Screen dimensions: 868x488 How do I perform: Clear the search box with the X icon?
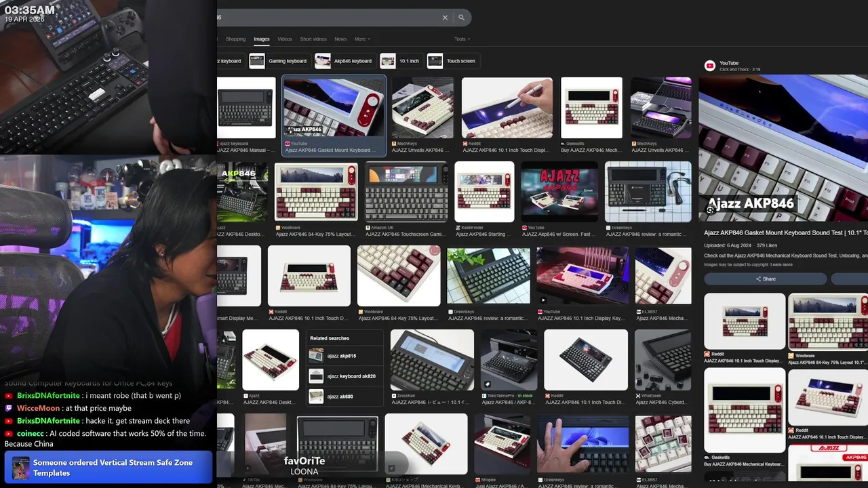coord(445,18)
